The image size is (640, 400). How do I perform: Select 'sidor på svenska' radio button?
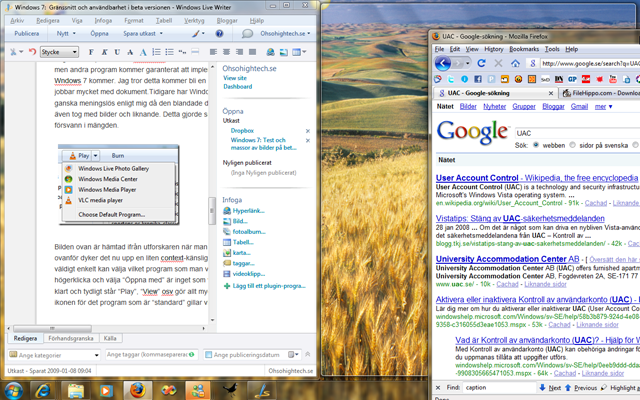coord(572,145)
